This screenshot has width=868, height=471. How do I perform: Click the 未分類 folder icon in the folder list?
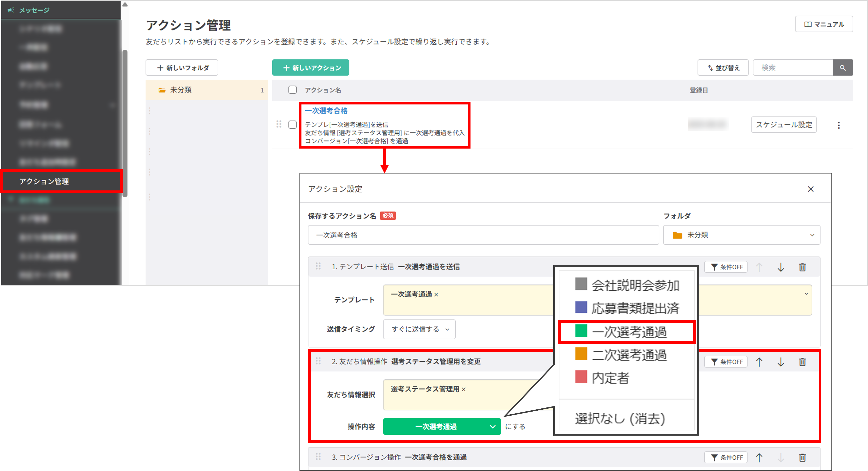point(162,90)
